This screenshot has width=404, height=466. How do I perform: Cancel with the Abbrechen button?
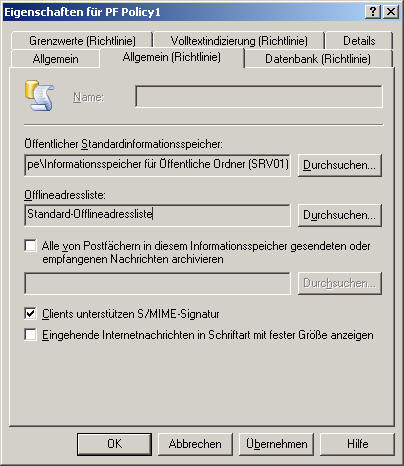pyautogui.click(x=195, y=444)
